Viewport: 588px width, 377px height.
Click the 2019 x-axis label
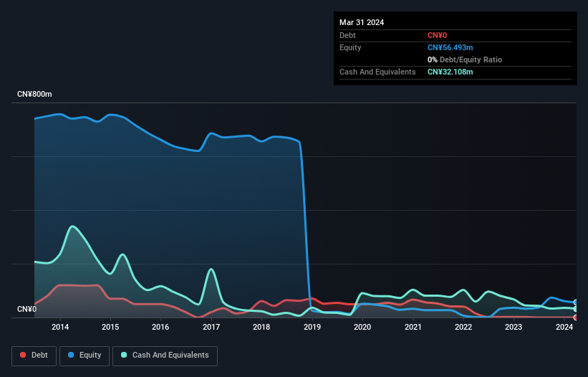coord(312,327)
